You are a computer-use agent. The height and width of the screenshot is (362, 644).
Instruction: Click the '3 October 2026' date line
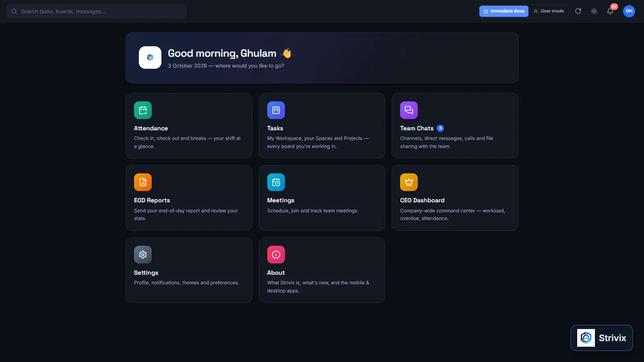tap(226, 66)
